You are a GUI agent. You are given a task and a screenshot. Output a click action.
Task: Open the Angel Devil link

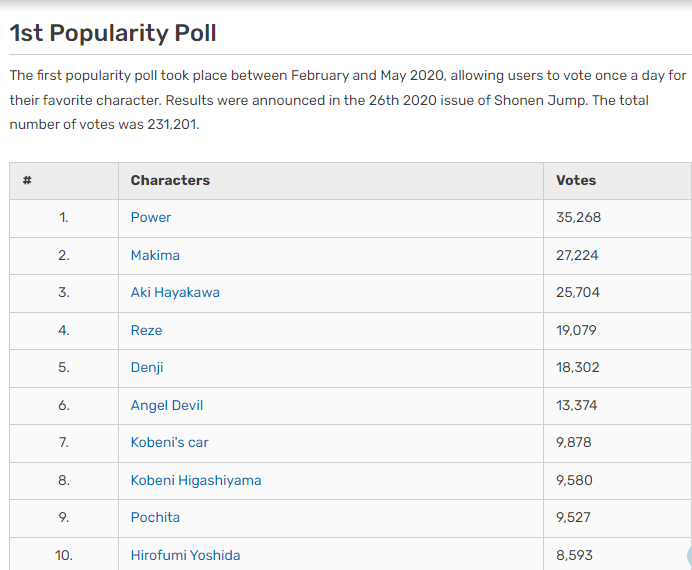coord(166,405)
